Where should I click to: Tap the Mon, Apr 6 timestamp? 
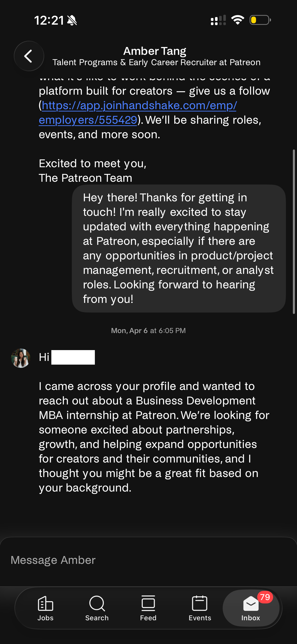coord(148,331)
